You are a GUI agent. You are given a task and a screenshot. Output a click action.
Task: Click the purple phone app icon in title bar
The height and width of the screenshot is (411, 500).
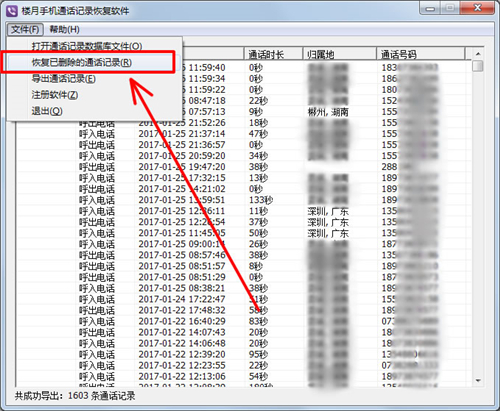pyautogui.click(x=12, y=11)
